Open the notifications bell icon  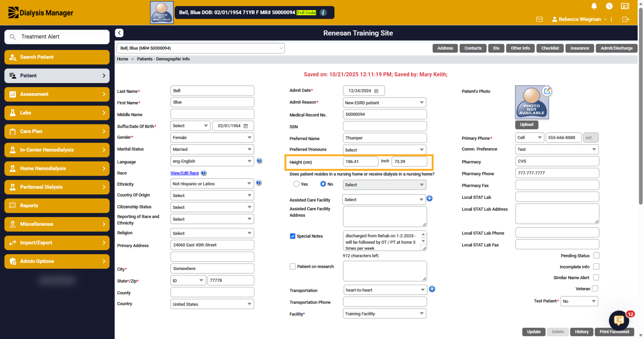[x=594, y=6]
